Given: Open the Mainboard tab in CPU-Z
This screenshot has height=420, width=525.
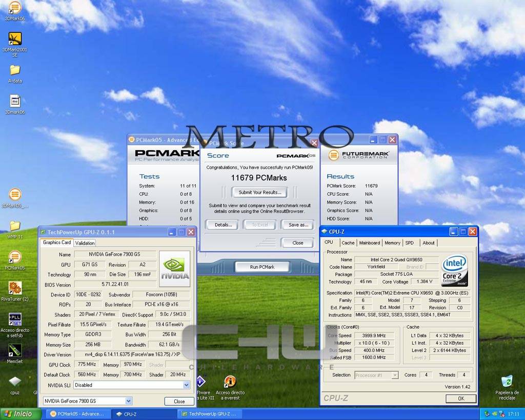Looking at the screenshot, I should click(369, 243).
